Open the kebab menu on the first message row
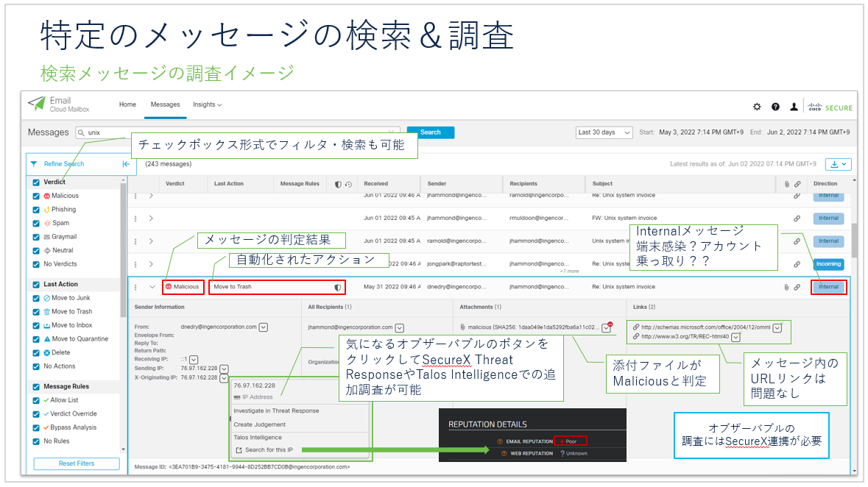Screen dimensions: 868x487 [135, 196]
